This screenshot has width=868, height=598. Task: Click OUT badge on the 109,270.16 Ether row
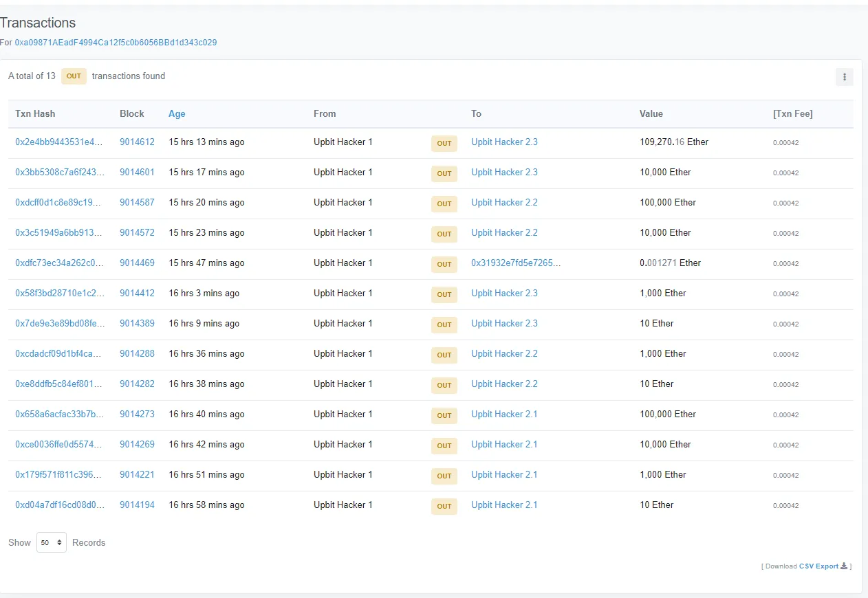click(x=444, y=143)
